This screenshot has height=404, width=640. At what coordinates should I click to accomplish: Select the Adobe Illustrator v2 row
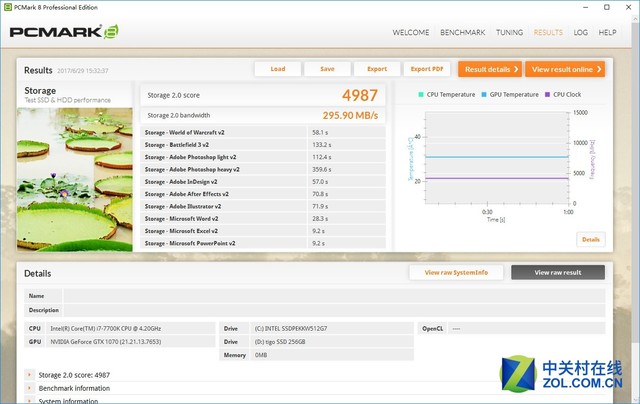tap(263, 206)
